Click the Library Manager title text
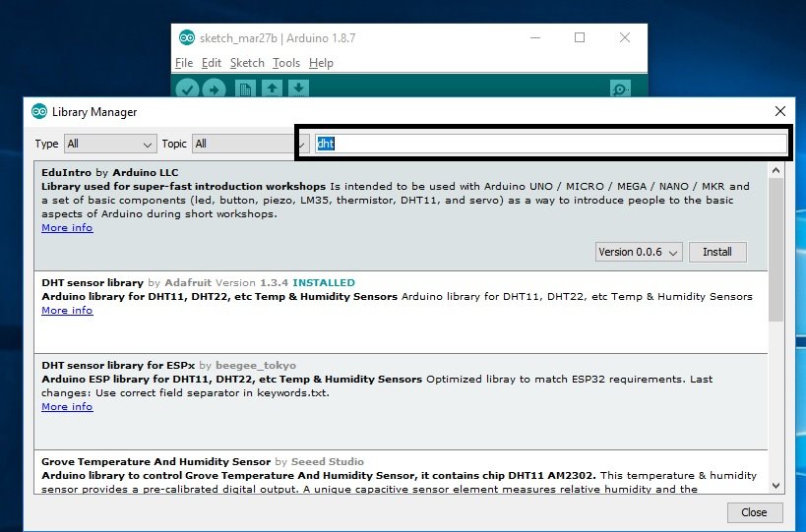 94,112
